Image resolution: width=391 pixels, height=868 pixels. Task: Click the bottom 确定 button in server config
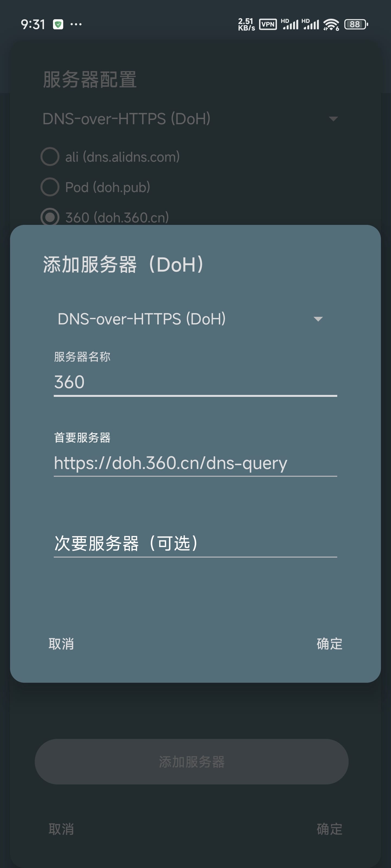[x=329, y=829]
